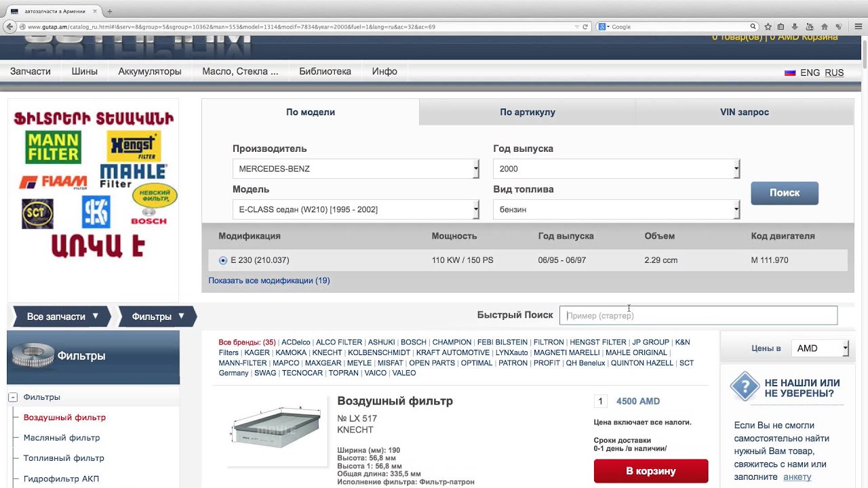The width and height of the screenshot is (868, 488).
Task: Open the Firefox hamburger menu
Action: (x=858, y=26)
